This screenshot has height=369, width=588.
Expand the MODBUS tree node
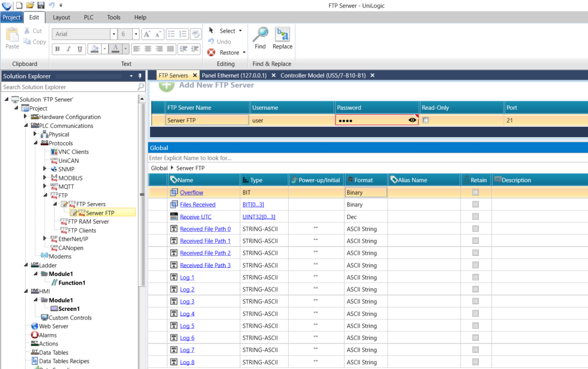pyautogui.click(x=45, y=177)
